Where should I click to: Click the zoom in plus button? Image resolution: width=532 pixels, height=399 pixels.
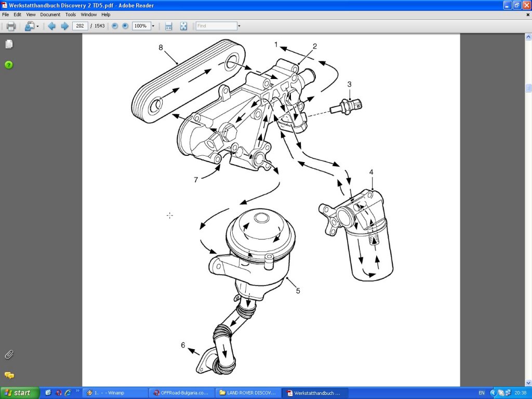click(125, 26)
